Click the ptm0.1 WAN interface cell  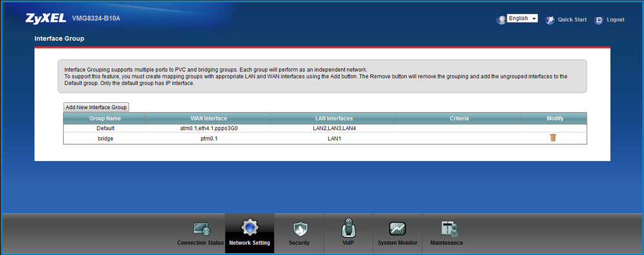click(x=210, y=138)
